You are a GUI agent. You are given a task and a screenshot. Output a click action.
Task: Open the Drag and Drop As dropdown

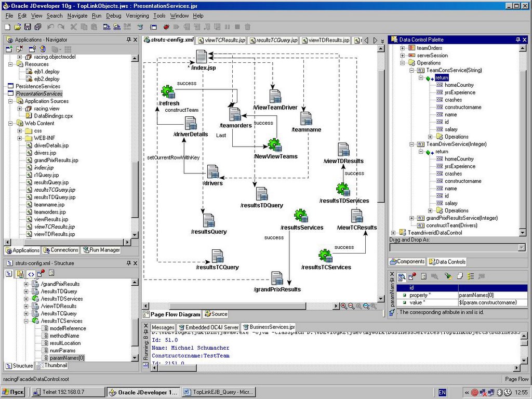coord(522,248)
